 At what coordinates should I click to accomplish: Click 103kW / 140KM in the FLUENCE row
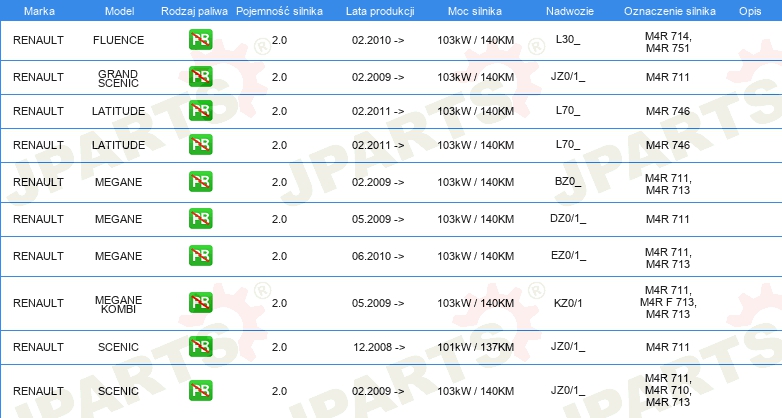[x=476, y=40]
